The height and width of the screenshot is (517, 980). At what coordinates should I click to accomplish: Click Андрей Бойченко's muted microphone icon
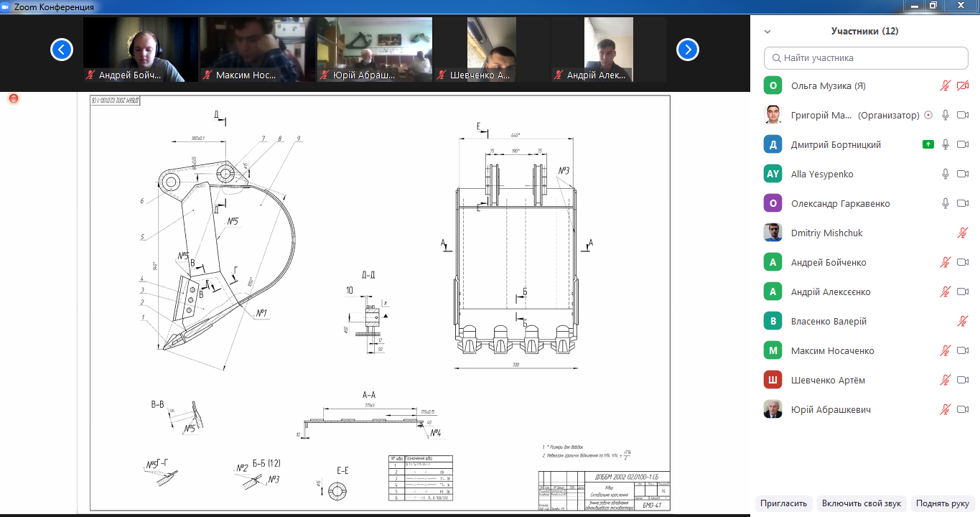tap(946, 262)
